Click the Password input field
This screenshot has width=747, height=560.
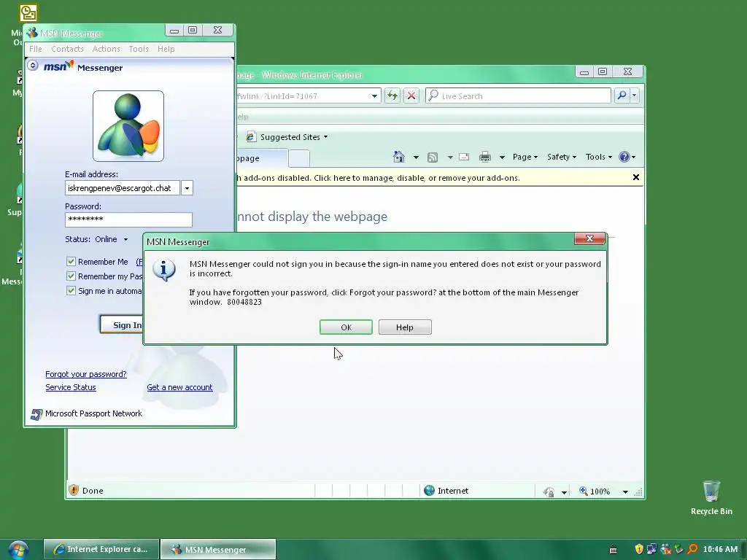(128, 219)
